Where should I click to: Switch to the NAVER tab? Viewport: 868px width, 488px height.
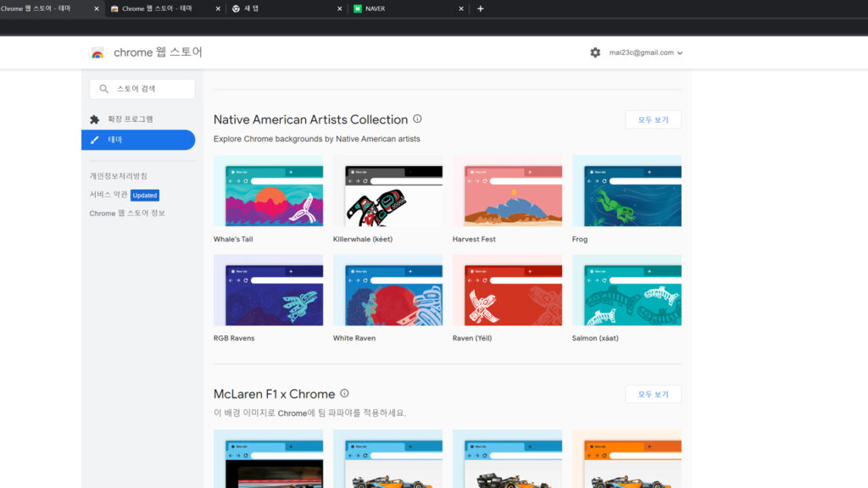tap(409, 8)
